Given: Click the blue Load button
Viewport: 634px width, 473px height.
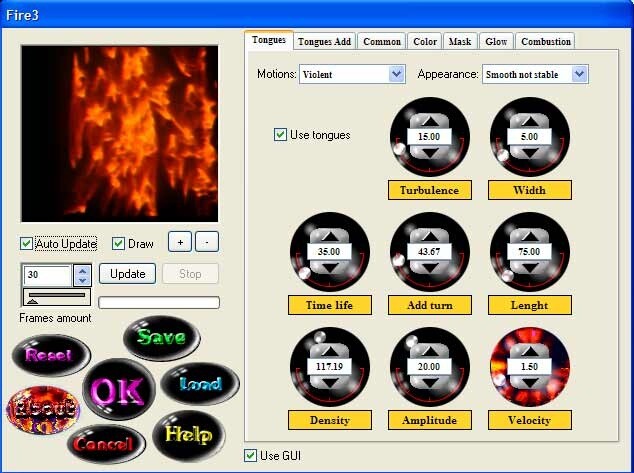Looking at the screenshot, I should point(200,383).
